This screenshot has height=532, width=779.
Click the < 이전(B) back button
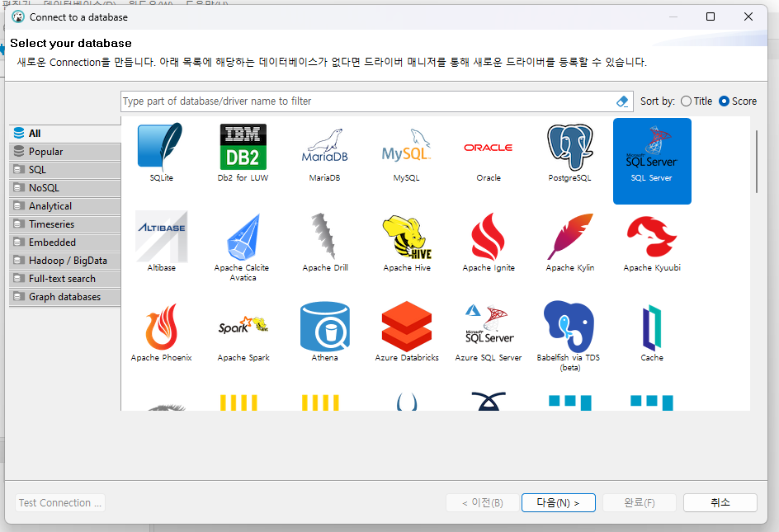click(x=483, y=502)
